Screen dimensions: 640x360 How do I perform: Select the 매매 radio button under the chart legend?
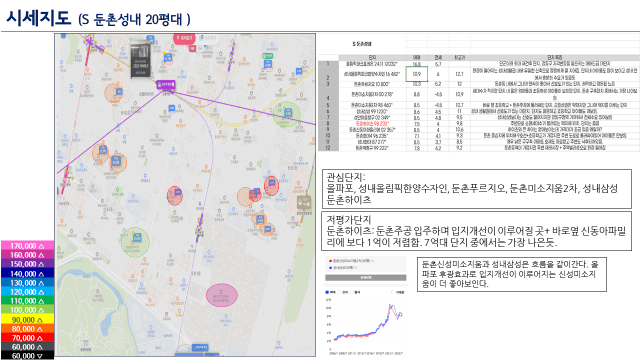(x=327, y=292)
